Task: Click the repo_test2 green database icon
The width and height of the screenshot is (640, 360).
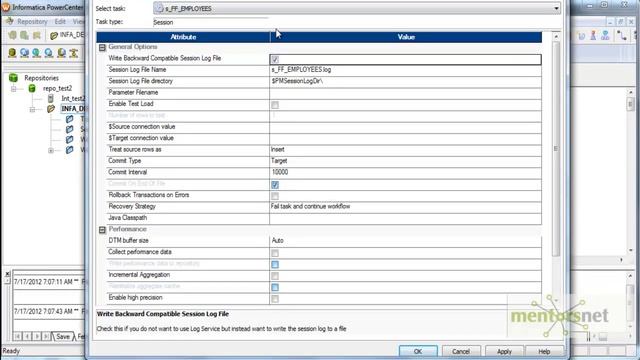Action: pos(32,88)
